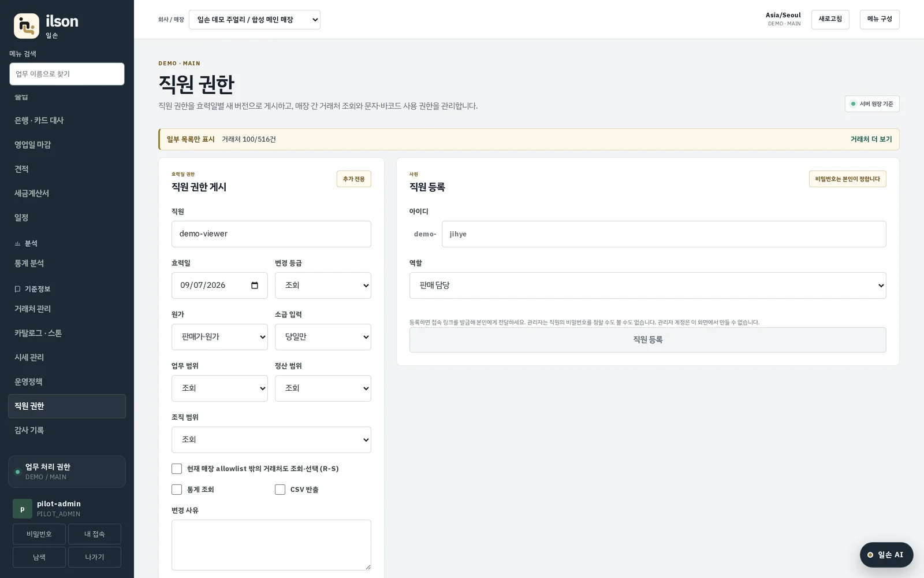Switch theme with the 남색 button

39,557
